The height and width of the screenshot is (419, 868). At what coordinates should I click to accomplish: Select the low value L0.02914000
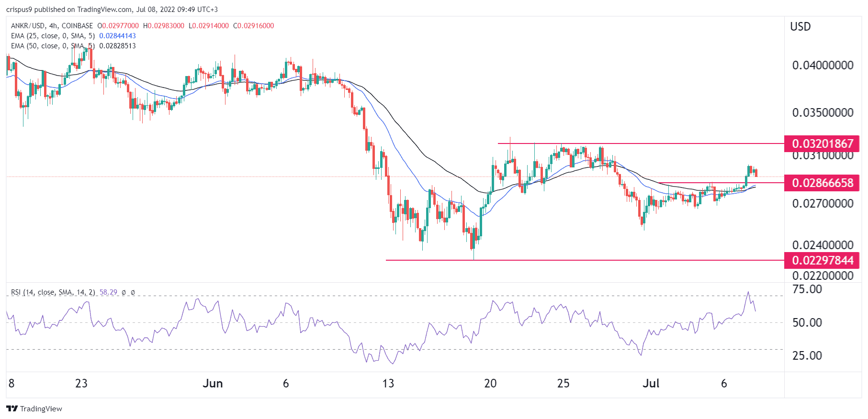(x=209, y=26)
